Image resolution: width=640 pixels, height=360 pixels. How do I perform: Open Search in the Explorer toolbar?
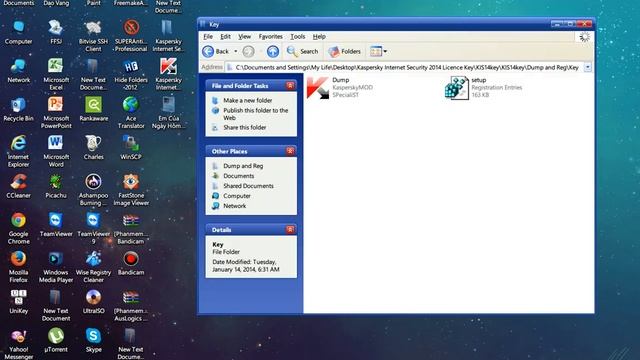coord(302,51)
